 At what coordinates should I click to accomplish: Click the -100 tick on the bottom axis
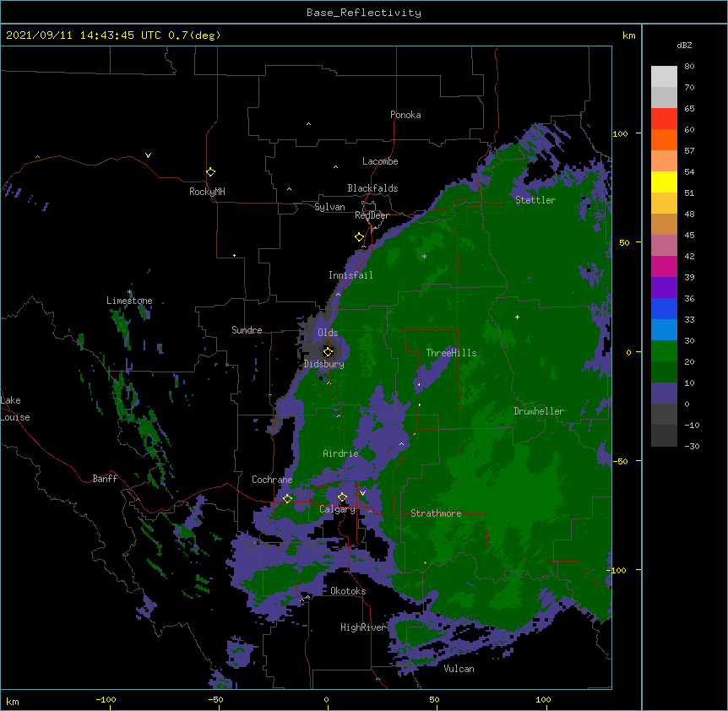click(x=106, y=699)
